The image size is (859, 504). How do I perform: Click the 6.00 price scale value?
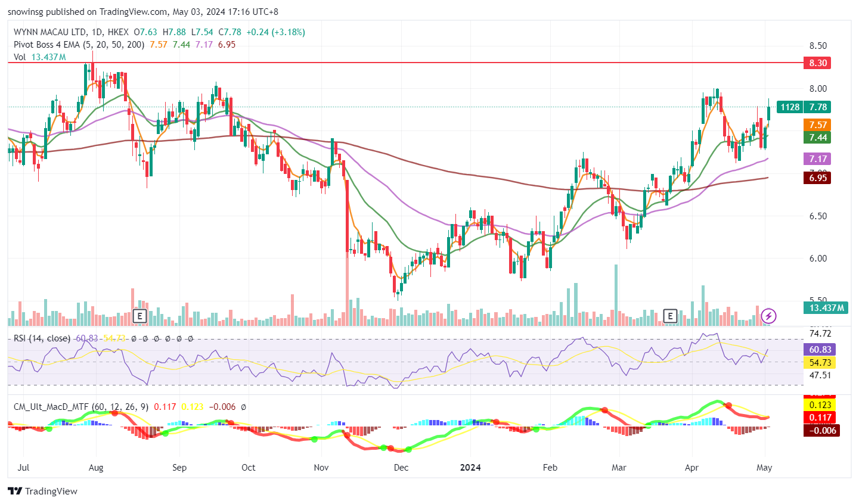pos(818,259)
